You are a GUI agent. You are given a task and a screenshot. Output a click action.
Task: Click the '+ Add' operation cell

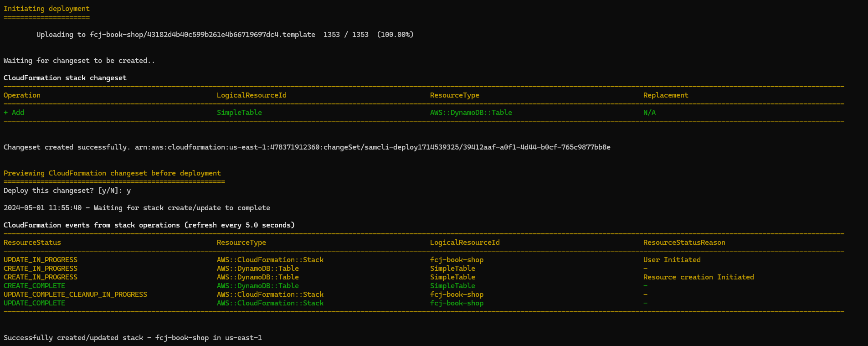coord(14,113)
